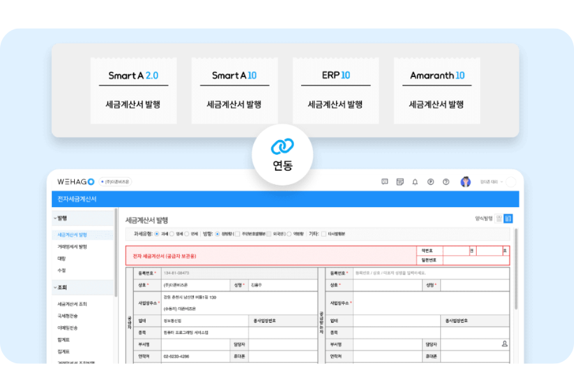
Task: Click the help question mark icon
Action: pos(446,182)
